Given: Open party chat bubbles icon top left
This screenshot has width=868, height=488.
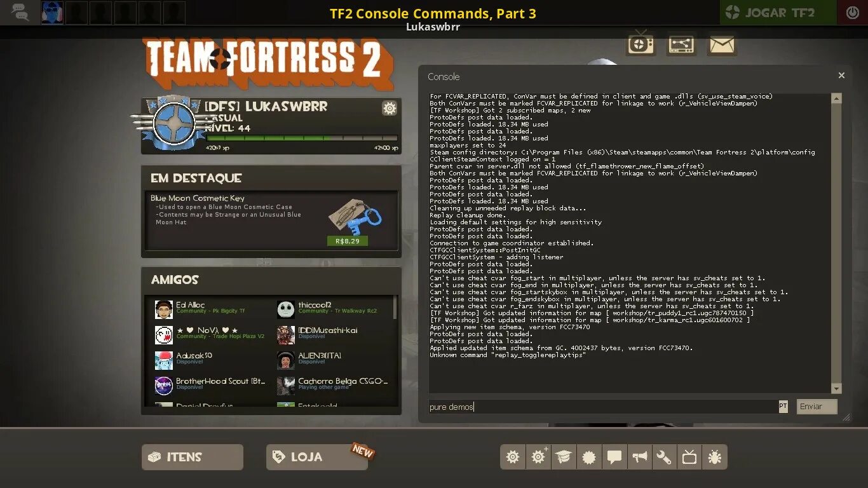Looking at the screenshot, I should 19,12.
